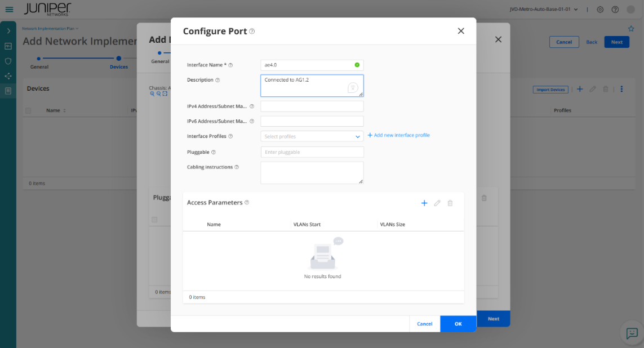The height and width of the screenshot is (348, 644).
Task: Click Cancel in Configure Port dialog
Action: point(425,324)
